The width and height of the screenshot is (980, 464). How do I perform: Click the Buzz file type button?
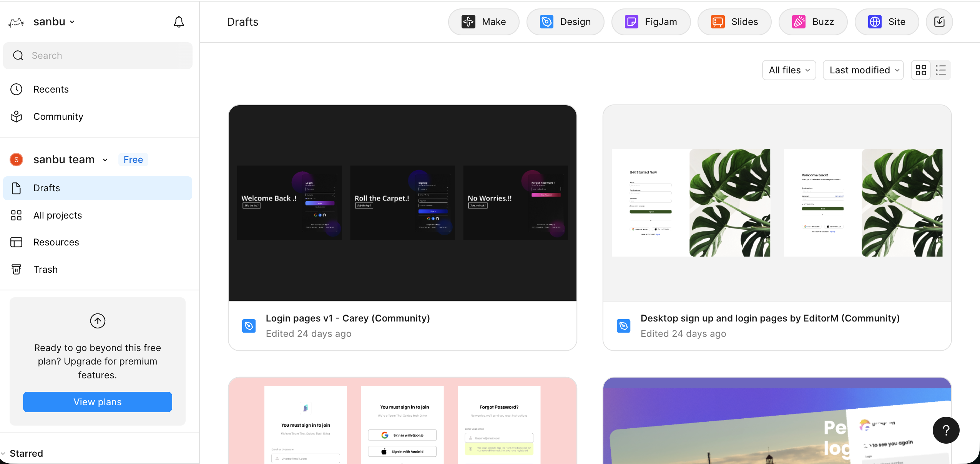tap(812, 22)
